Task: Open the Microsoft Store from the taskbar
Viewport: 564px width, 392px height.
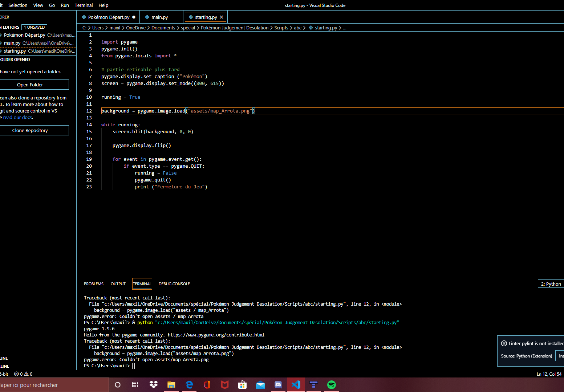Action: coord(242,385)
